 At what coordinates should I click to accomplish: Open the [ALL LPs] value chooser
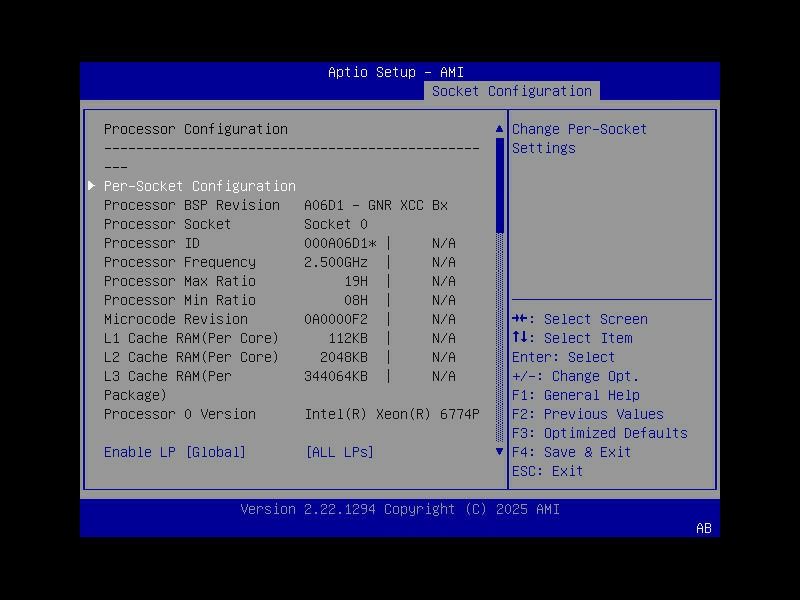pos(339,452)
